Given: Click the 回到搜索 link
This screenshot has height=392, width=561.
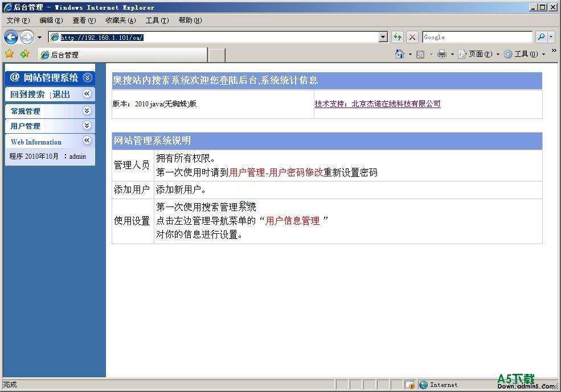Looking at the screenshot, I should click(x=27, y=94).
